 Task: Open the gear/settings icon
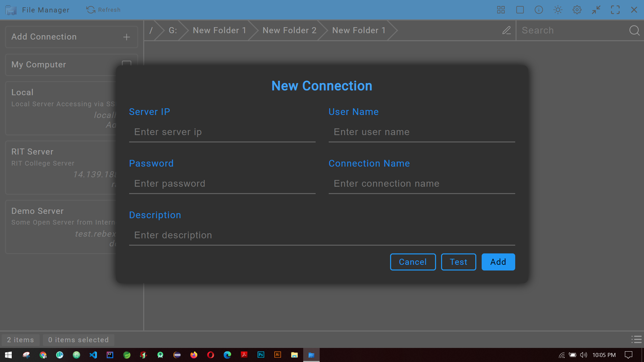[x=577, y=10]
